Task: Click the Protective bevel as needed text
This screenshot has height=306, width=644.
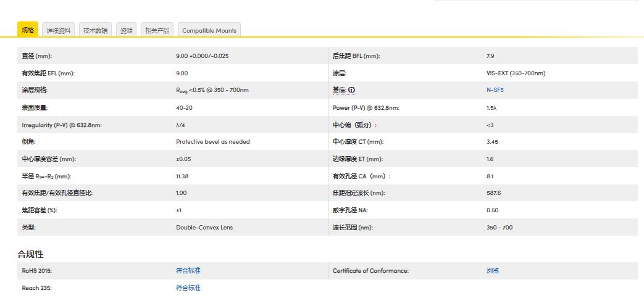Action: pos(213,142)
